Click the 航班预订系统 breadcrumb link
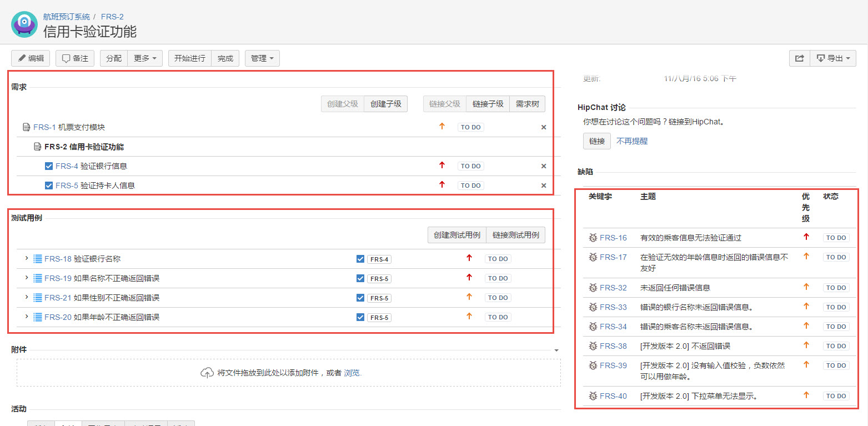 (67, 17)
